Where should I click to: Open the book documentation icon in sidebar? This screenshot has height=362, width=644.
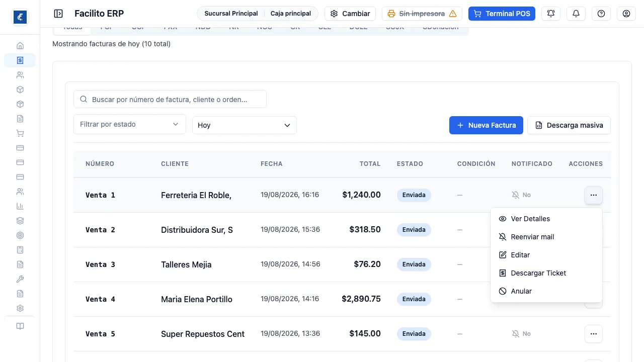pos(20,326)
